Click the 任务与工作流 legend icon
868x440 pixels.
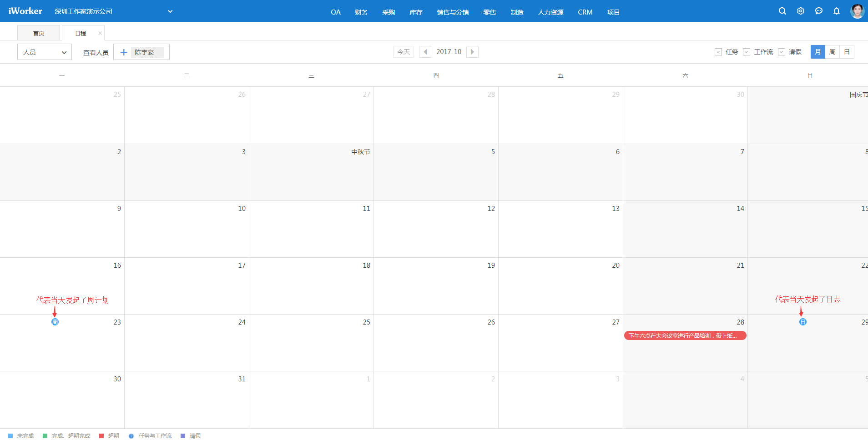tap(131, 436)
